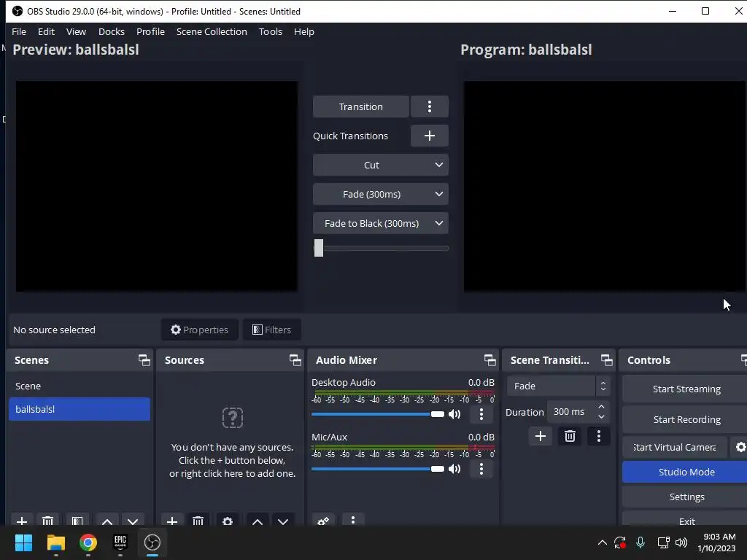Pop out the Scenes dock panel
747x560 pixels.
click(144, 360)
